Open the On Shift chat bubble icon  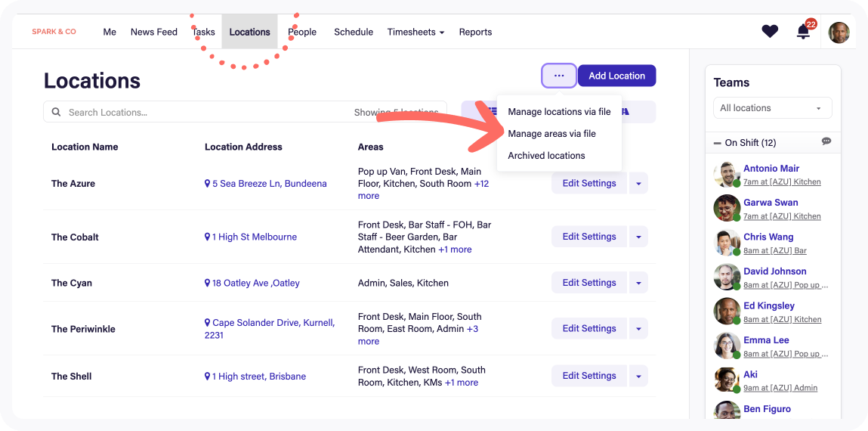826,142
